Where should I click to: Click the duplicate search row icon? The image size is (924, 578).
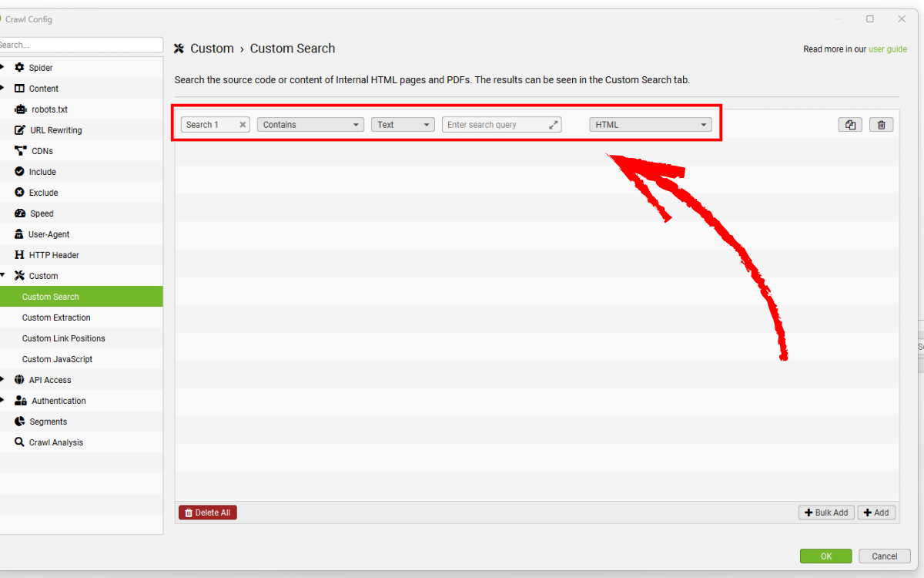tap(850, 125)
